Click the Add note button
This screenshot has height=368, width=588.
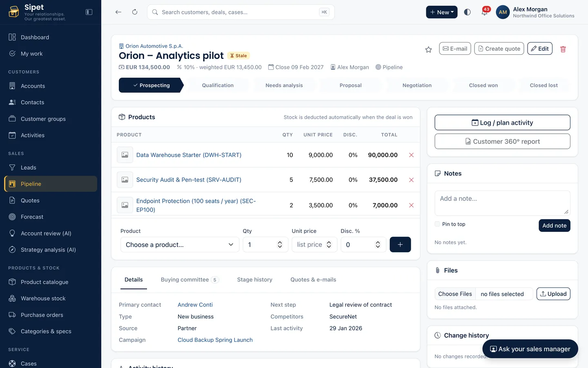click(554, 226)
